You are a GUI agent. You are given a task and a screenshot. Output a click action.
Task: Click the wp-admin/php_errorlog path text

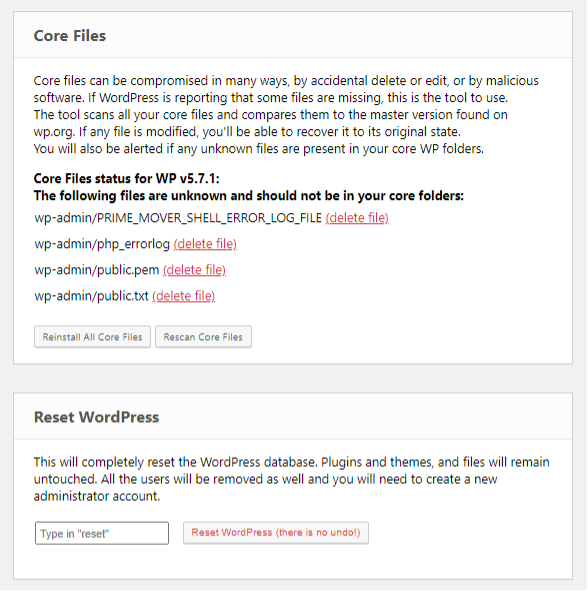102,244
